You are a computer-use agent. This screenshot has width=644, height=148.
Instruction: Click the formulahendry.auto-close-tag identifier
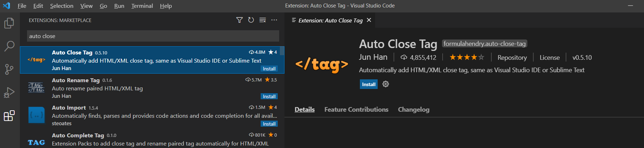click(484, 43)
